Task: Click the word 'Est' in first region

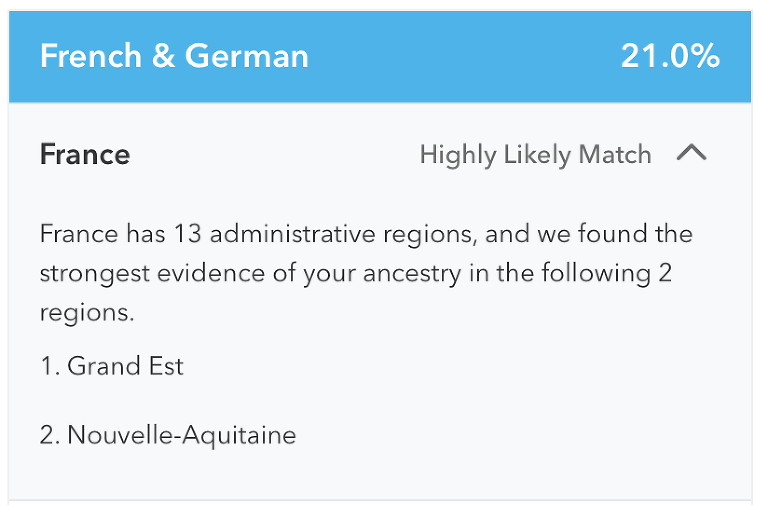Action: (x=167, y=366)
